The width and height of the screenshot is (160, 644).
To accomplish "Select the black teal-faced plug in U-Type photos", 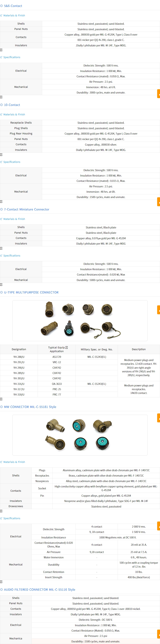I will click(x=69, y=328).
